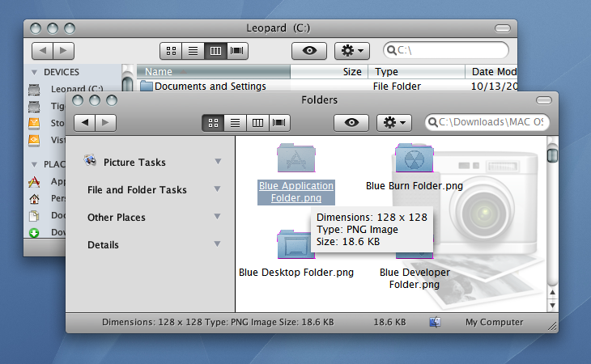
Task: Select Blue Application Folder.png thumbnail
Action: (296, 158)
